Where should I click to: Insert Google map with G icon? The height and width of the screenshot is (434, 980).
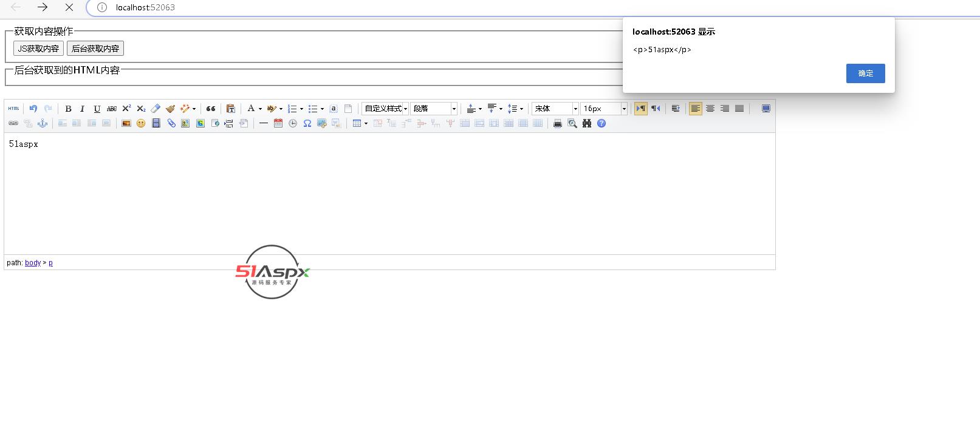(x=200, y=123)
